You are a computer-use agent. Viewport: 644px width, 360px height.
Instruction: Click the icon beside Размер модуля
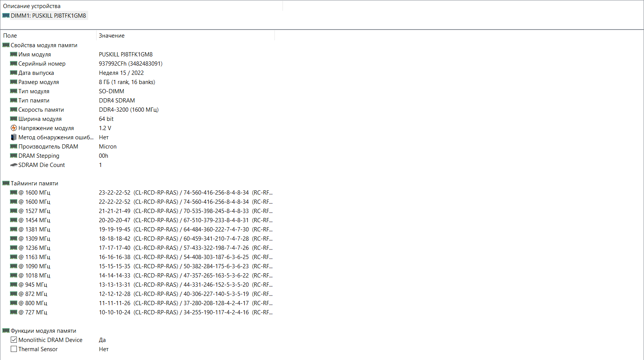[14, 82]
